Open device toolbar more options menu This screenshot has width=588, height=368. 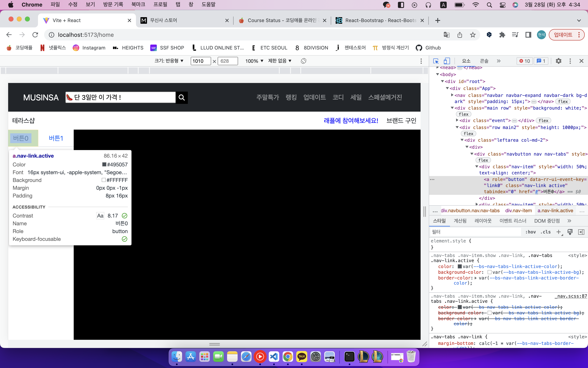point(421,61)
